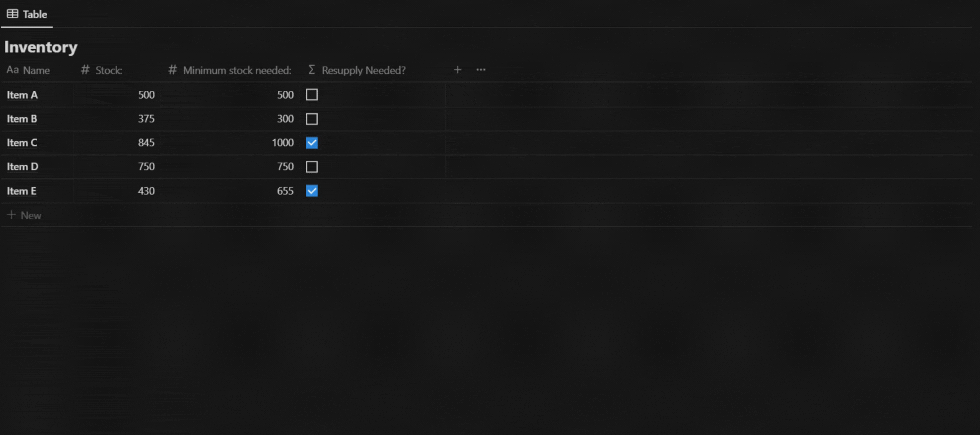Click the sigma formula icon
Image resolution: width=980 pixels, height=435 pixels.
click(311, 70)
